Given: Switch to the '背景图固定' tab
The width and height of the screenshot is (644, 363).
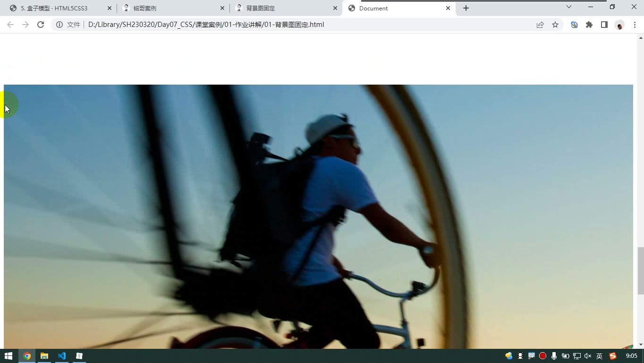Looking at the screenshot, I should click(x=286, y=8).
